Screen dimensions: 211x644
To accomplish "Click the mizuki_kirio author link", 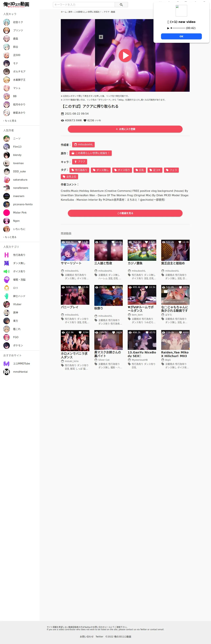I will click(72, 361).
